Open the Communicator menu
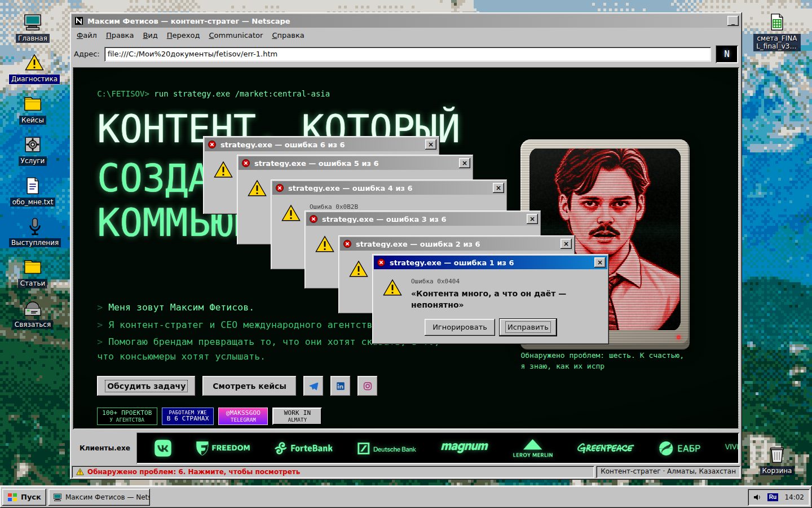The width and height of the screenshot is (812, 508). click(x=236, y=36)
